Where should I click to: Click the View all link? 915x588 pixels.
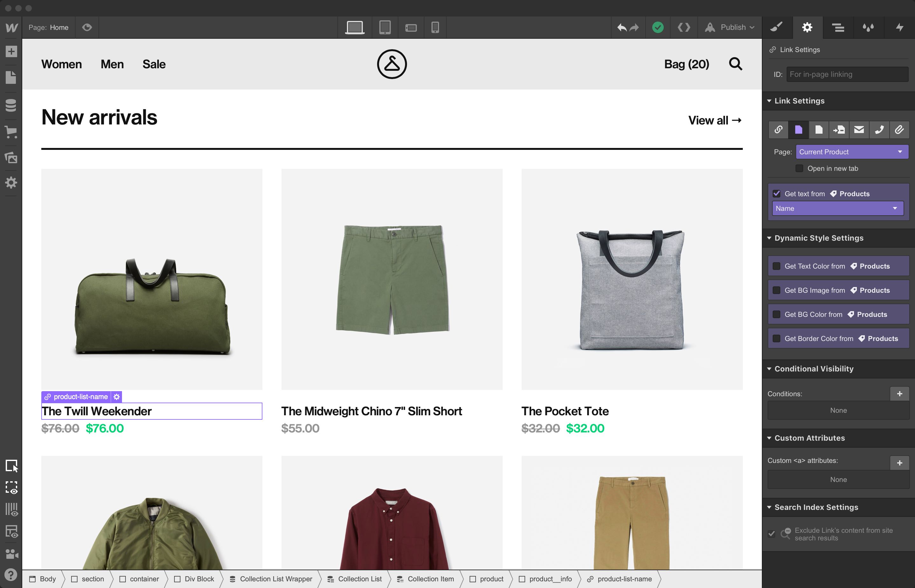pos(715,120)
